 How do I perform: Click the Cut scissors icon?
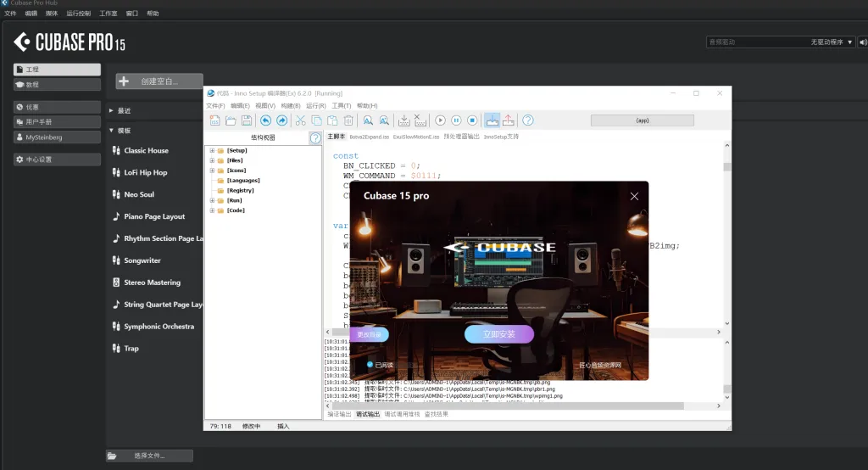pos(300,120)
